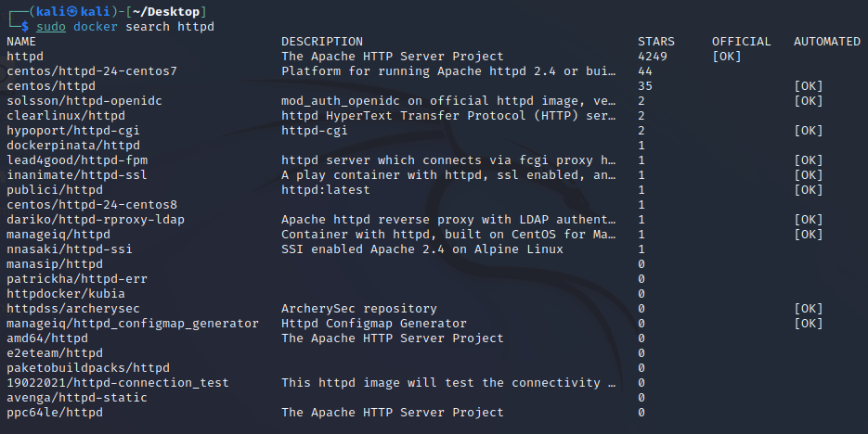This screenshot has height=434, width=868.
Task: Click the '~/Desktop' path in the prompt
Action: [x=166, y=12]
